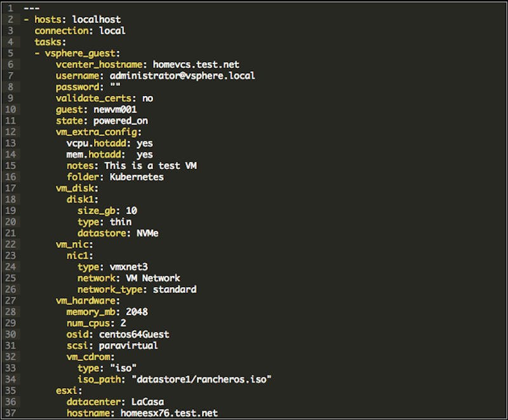The width and height of the screenshot is (508, 420).
Task: Click the notes value 'This is a test VM'
Action: coord(150,166)
